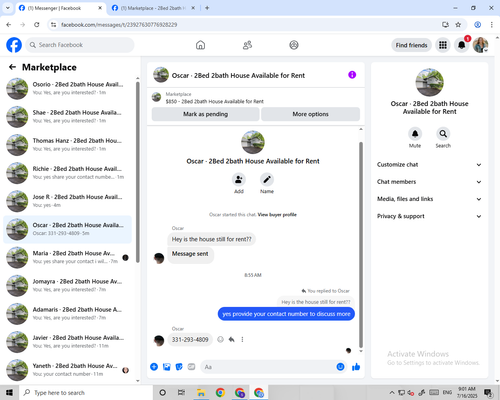Expand Privacy & support section

coord(429,216)
